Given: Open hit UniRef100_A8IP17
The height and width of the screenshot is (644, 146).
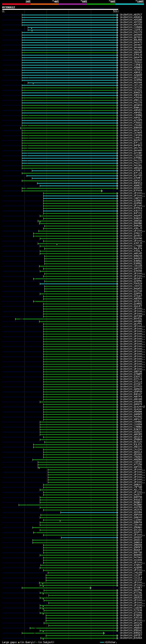Looking at the screenshot, I should coord(131,15).
